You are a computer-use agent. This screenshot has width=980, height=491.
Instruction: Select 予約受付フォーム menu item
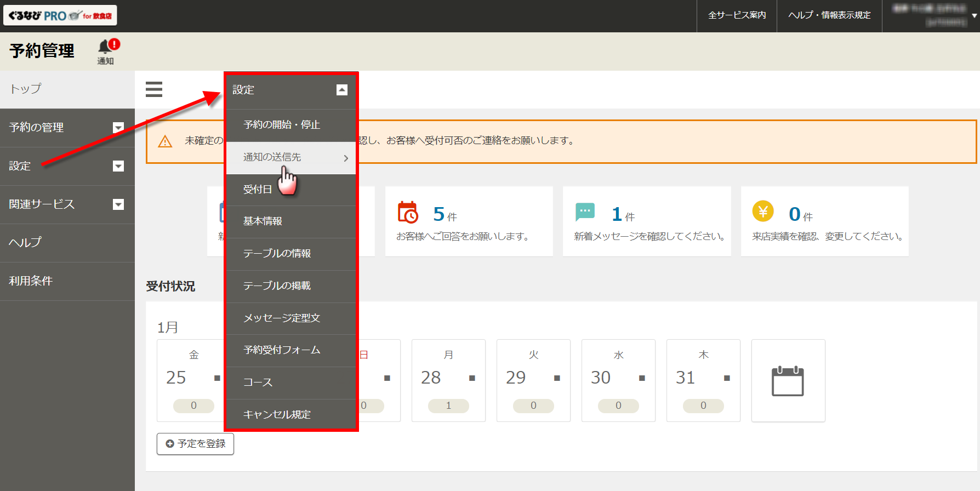click(291, 350)
